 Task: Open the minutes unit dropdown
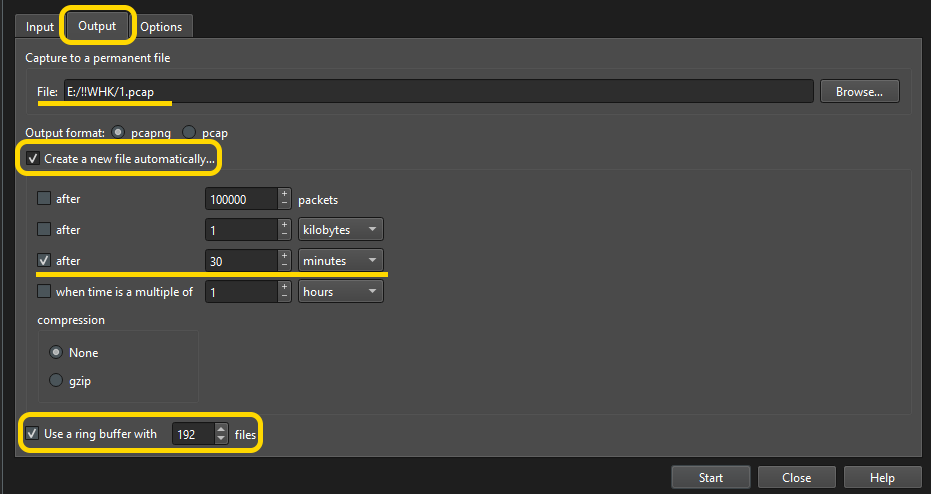[341, 260]
